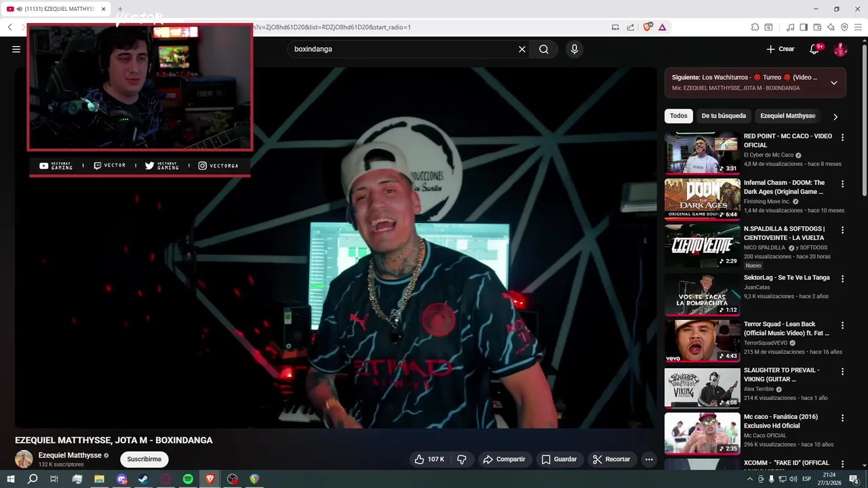Open YouTube notifications bell
Screen dimensions: 868x488
click(x=816, y=49)
